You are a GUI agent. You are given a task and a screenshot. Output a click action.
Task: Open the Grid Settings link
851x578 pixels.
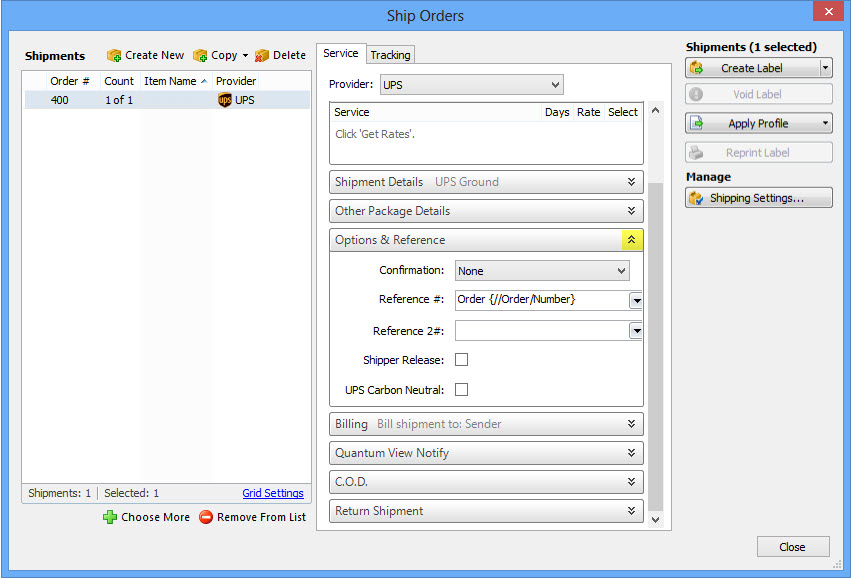[273, 493]
